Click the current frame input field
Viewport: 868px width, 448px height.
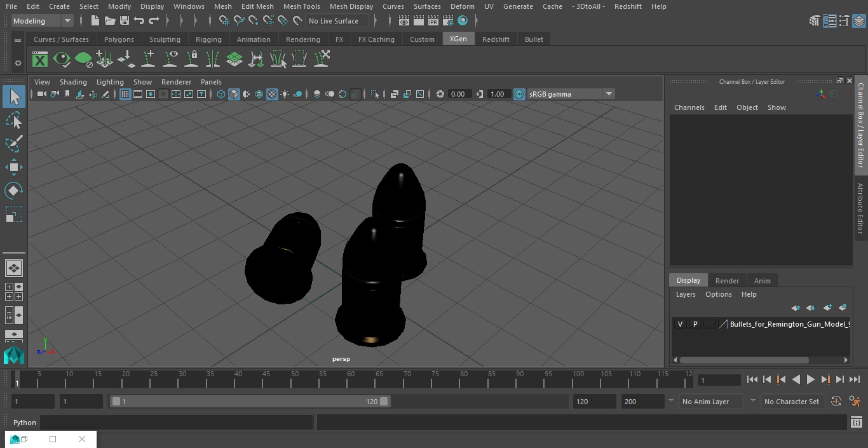tap(719, 380)
